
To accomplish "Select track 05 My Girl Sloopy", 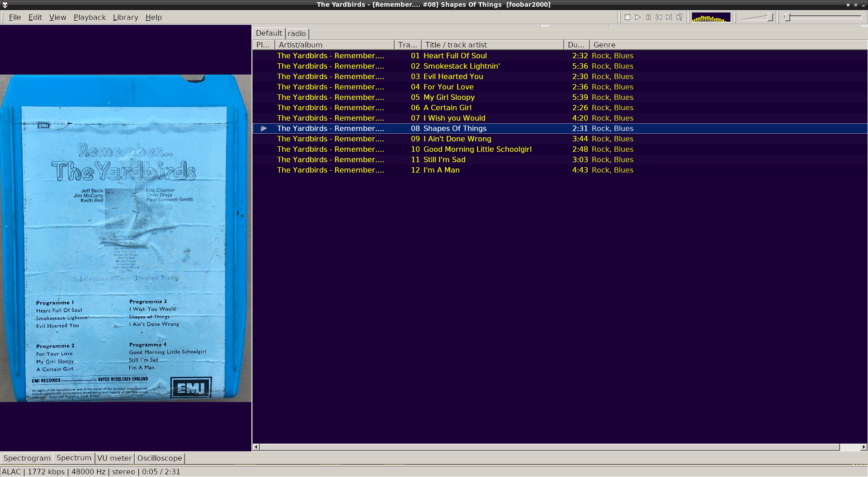I will [560, 97].
